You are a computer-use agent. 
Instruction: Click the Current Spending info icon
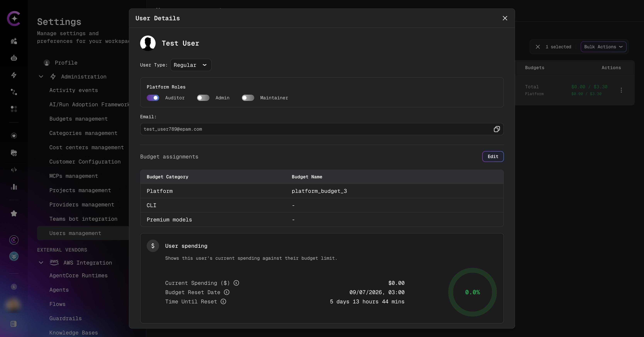point(236,283)
